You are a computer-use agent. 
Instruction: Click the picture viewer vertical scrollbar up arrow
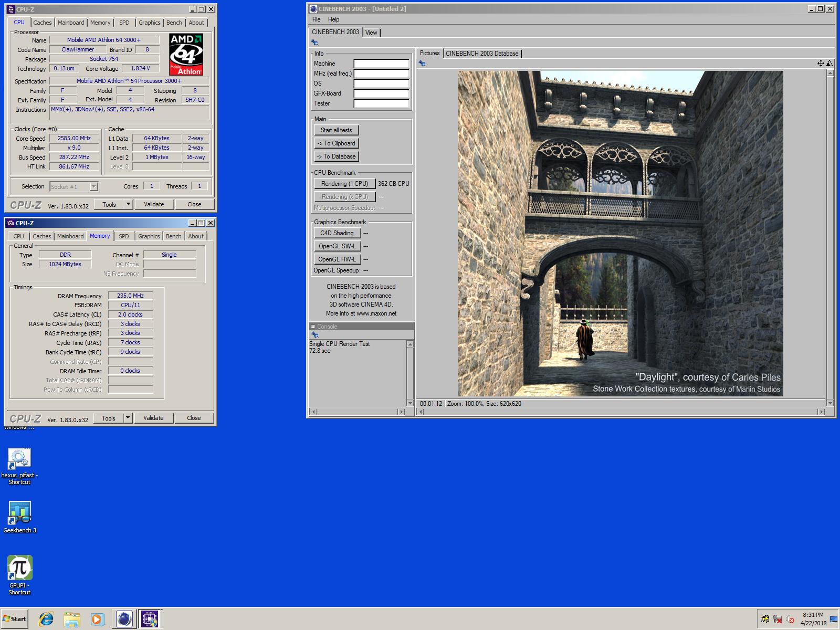click(830, 73)
